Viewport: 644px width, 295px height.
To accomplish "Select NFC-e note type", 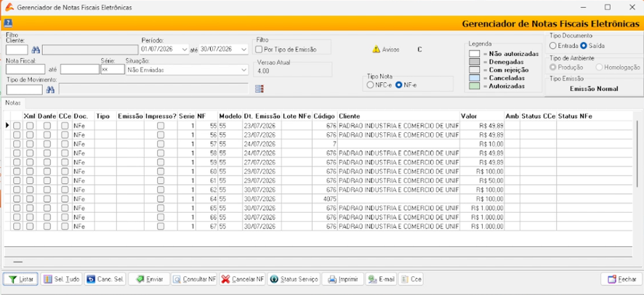I will 370,85.
